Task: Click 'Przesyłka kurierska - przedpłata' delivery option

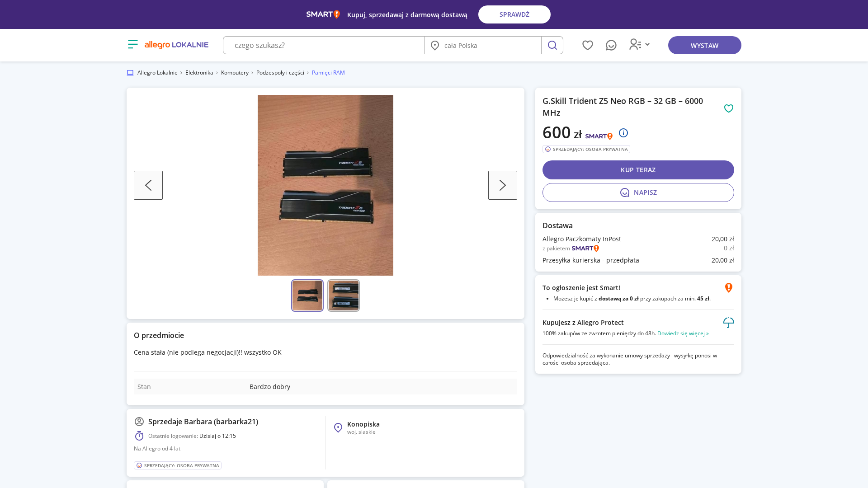Action: coord(591,260)
